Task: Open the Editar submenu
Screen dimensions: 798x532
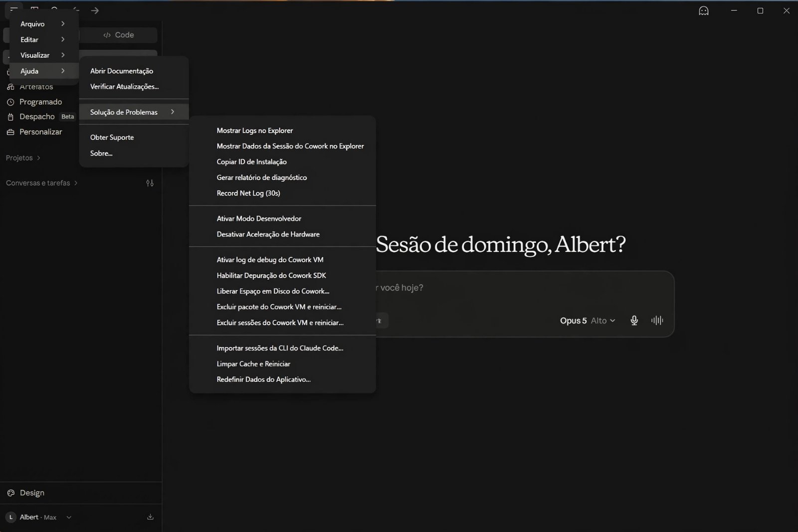Action: 44,39
